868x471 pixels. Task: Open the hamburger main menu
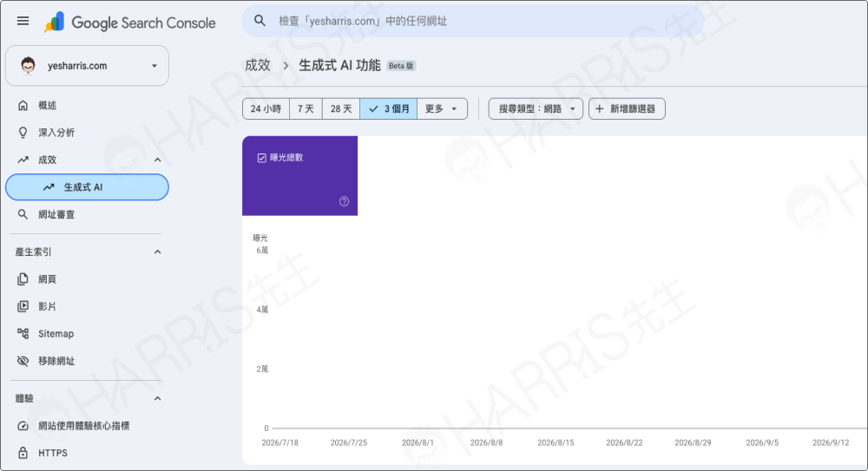pos(23,21)
